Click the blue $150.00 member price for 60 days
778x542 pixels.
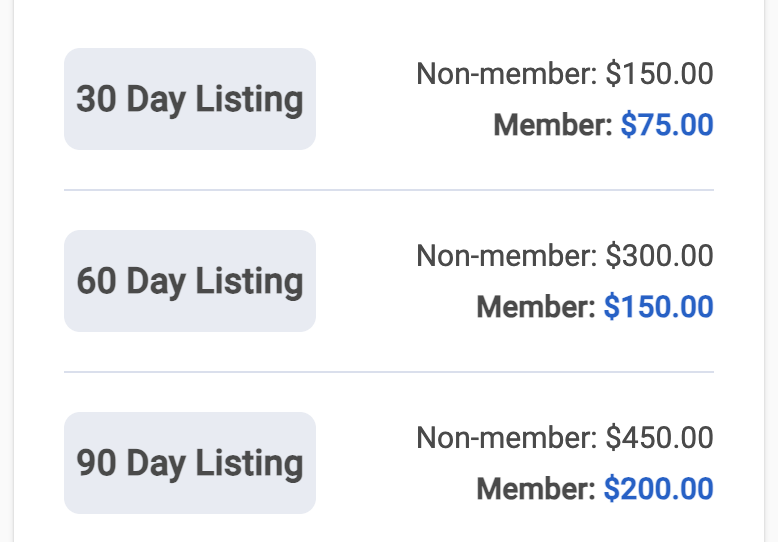658,306
